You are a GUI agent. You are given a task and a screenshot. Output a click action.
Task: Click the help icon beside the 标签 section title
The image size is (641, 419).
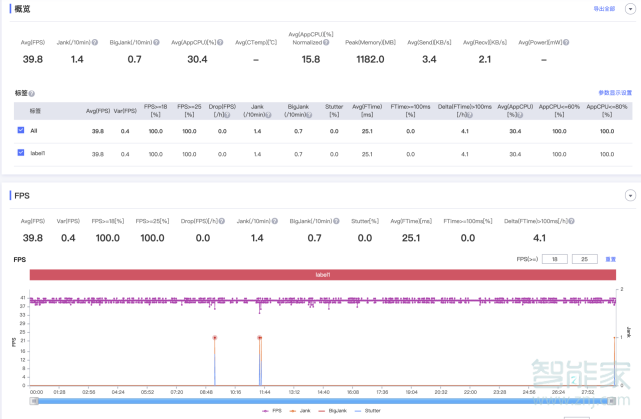tap(32, 92)
